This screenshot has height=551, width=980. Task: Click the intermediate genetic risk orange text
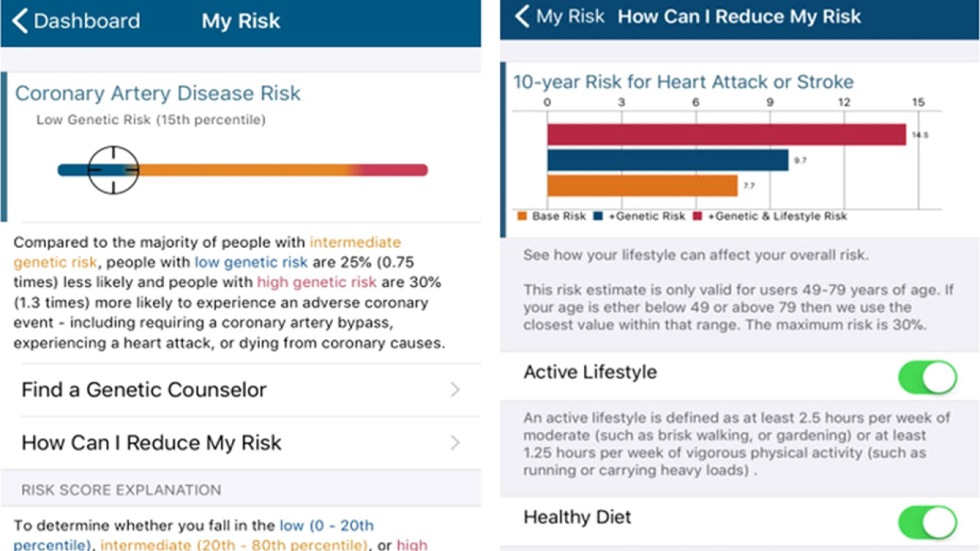(355, 243)
